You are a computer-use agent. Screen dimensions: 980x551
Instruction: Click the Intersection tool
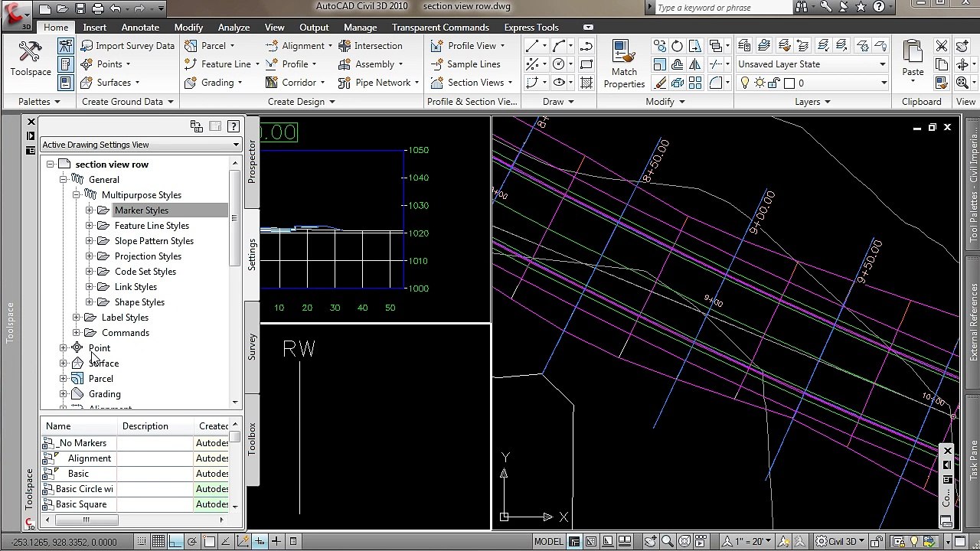pyautogui.click(x=371, y=46)
